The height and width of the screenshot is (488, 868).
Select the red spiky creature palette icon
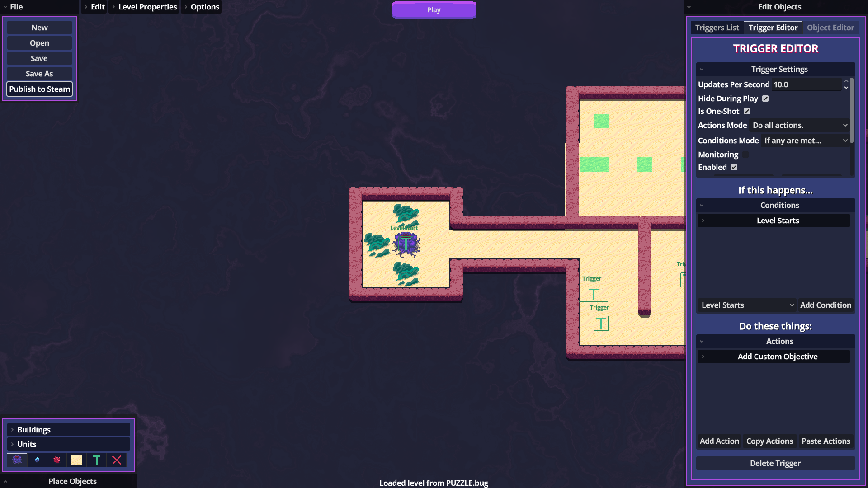coord(57,460)
